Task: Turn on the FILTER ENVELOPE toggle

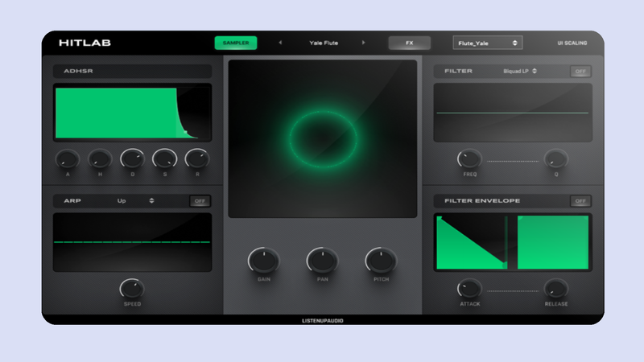Action: [580, 200]
